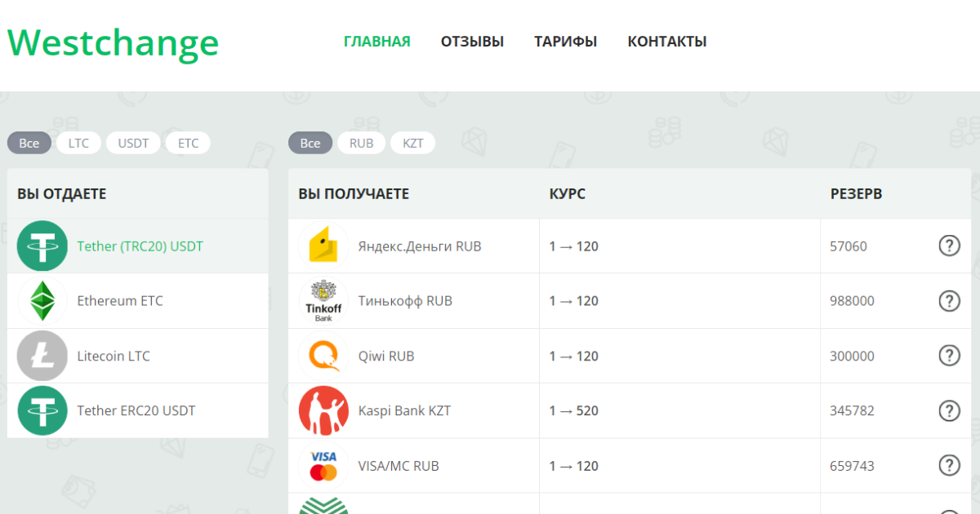Choose Qiwi RUB to receive
The image size is (980, 514).
(x=386, y=357)
